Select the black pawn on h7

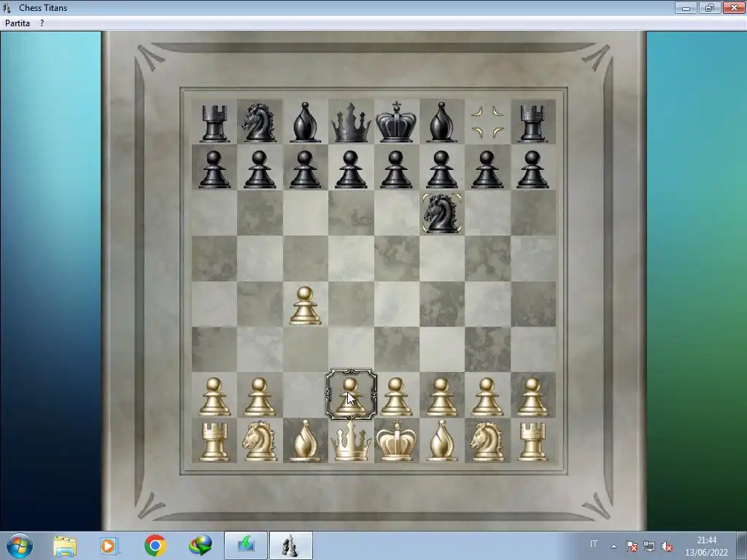(533, 169)
